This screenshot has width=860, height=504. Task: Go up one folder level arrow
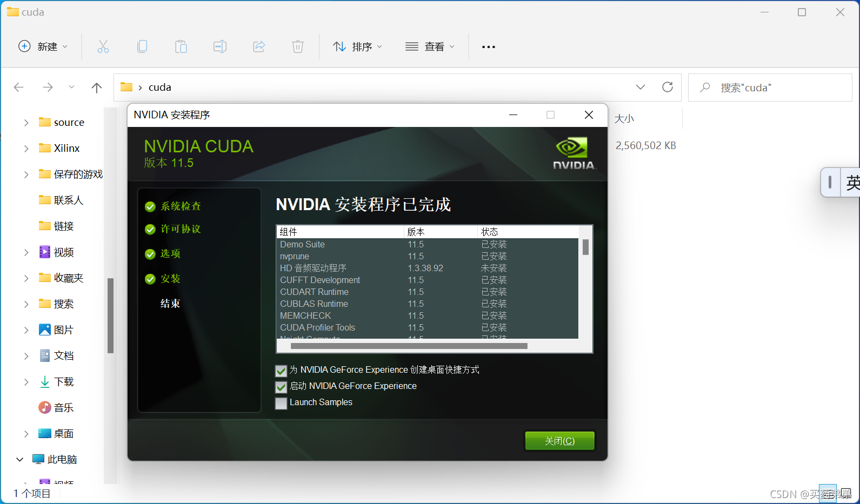coord(97,88)
